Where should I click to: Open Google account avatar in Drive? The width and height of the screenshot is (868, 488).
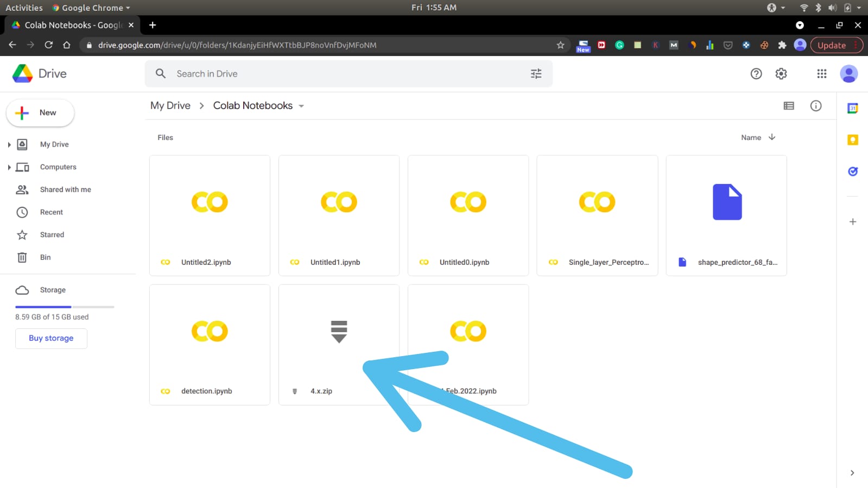(849, 74)
